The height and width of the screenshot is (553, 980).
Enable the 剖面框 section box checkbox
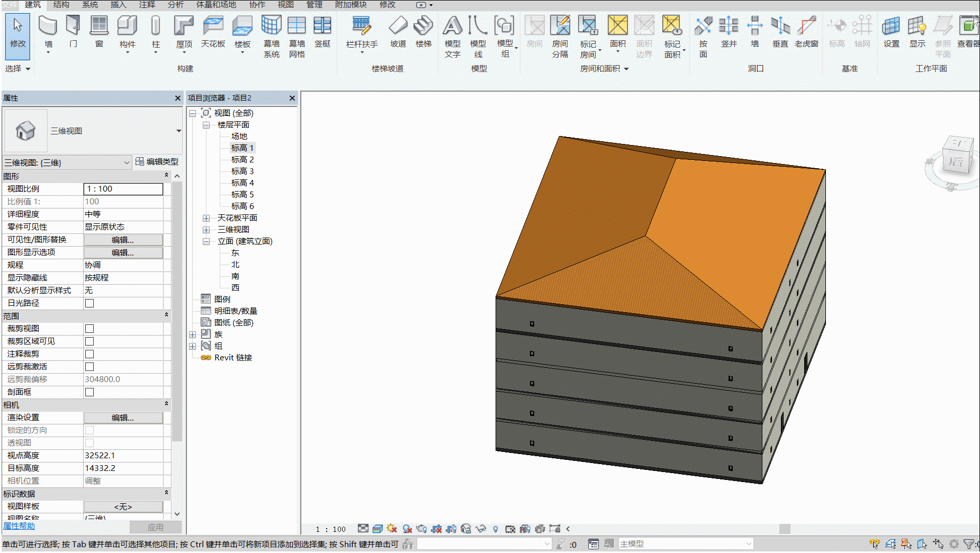coord(89,392)
